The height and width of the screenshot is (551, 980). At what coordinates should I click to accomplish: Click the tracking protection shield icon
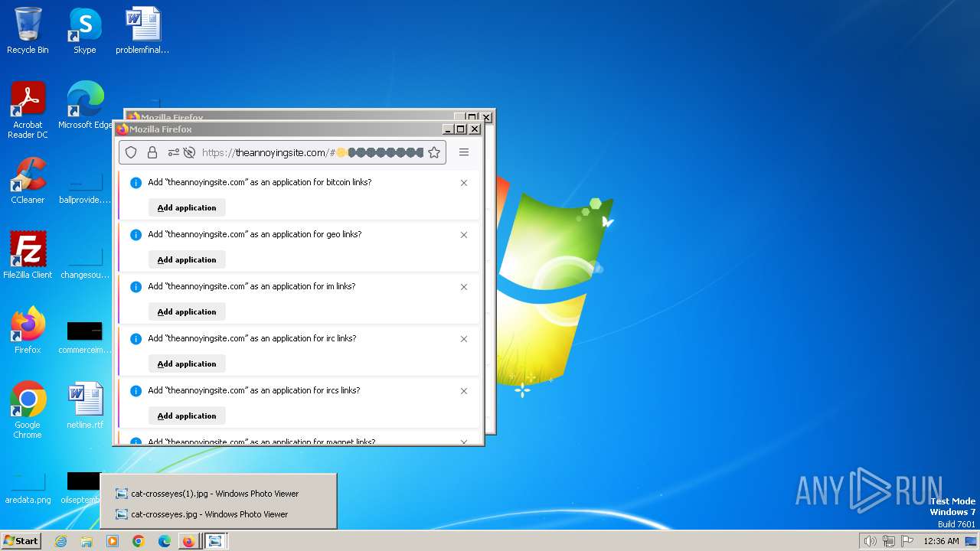coord(131,152)
